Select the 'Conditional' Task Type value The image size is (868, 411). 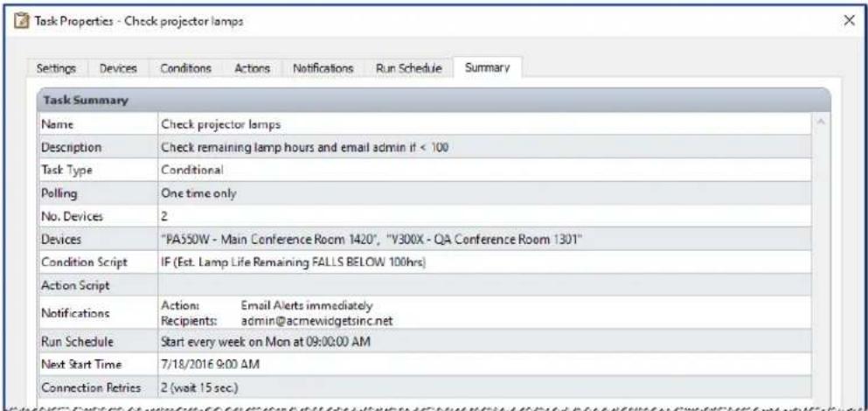coord(192,169)
